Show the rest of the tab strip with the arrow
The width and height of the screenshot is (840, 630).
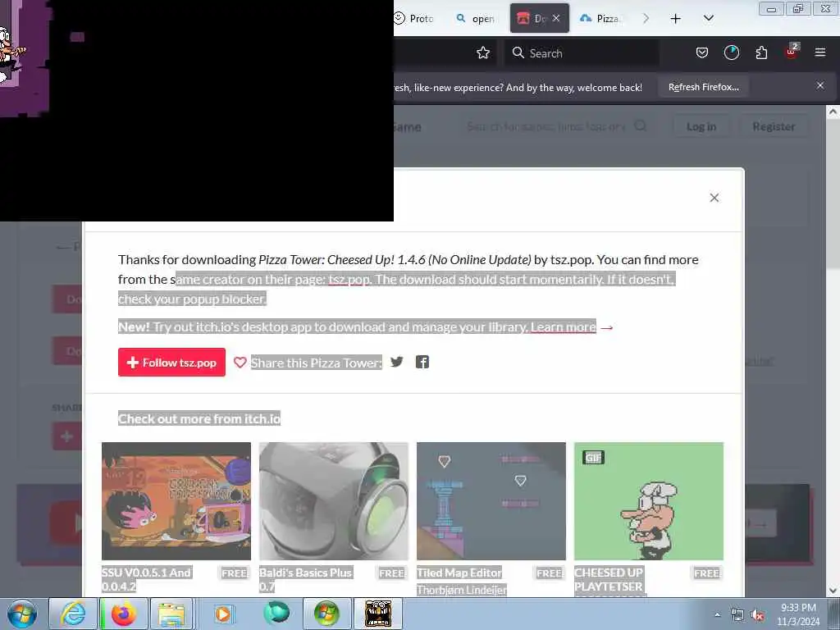pyautogui.click(x=646, y=18)
